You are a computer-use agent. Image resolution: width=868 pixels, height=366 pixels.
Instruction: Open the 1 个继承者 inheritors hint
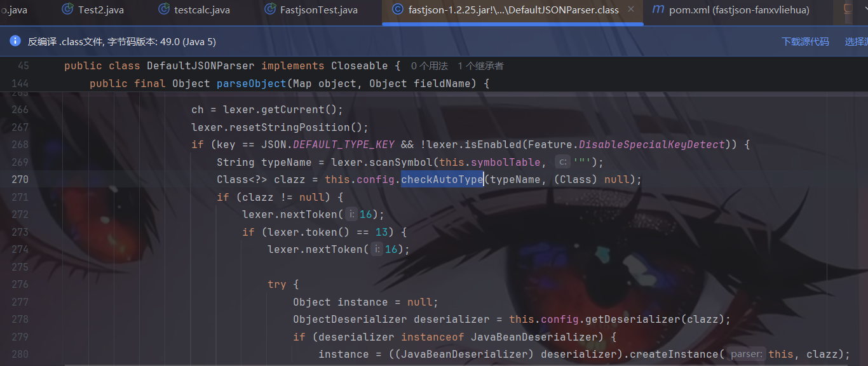(480, 66)
